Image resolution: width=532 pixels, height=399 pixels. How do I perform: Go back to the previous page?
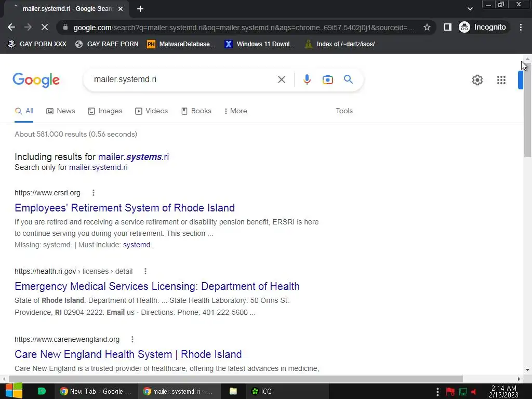pos(11,27)
